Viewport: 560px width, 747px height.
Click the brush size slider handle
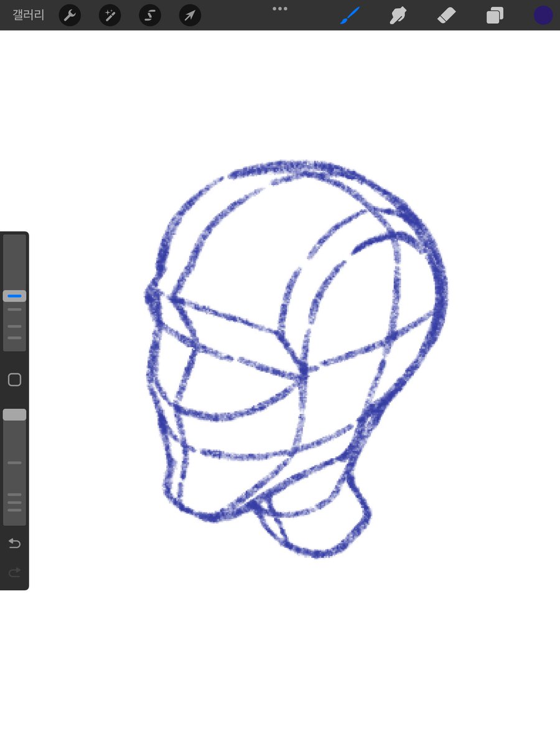tap(14, 296)
